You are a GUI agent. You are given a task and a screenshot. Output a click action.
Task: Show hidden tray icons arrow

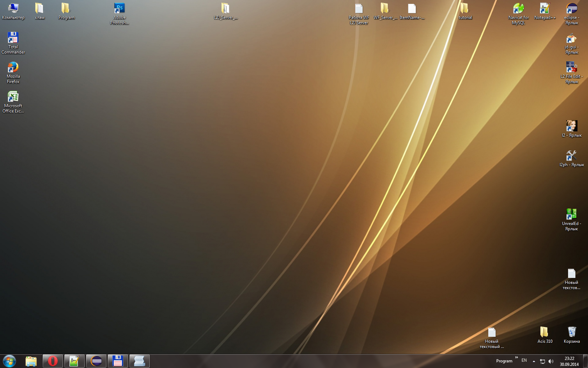[x=534, y=361]
